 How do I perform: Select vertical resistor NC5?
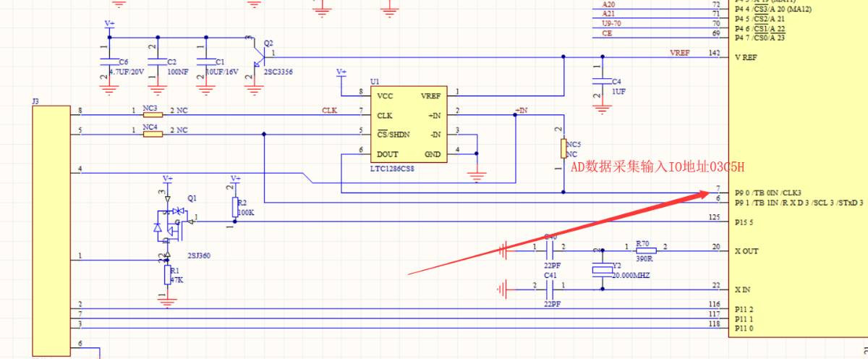tap(563, 148)
